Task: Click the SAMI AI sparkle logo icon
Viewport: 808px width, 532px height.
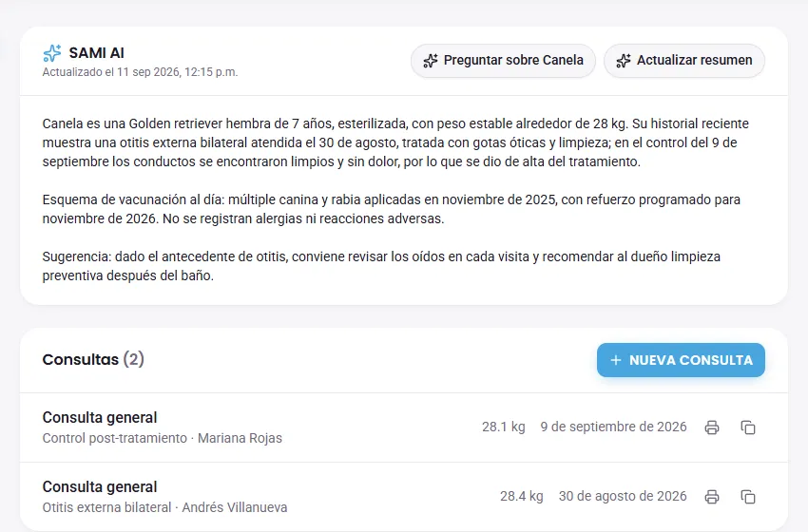Action: pyautogui.click(x=52, y=53)
